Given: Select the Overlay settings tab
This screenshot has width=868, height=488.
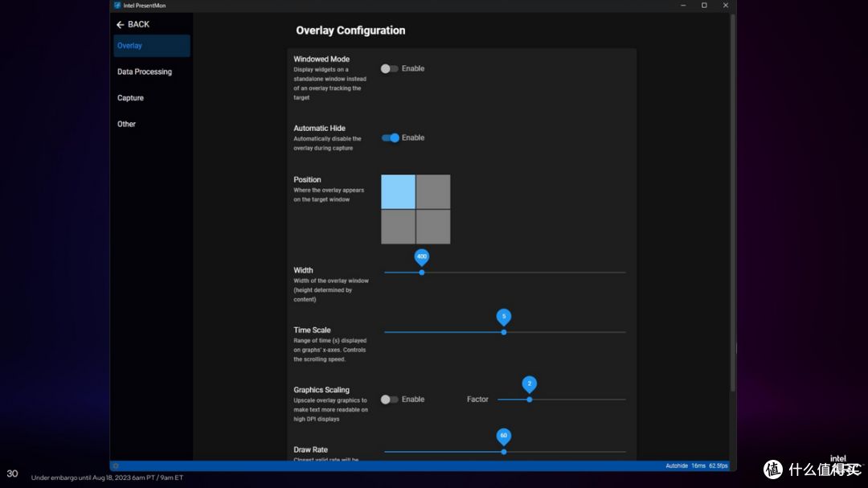Looking at the screenshot, I should 152,45.
